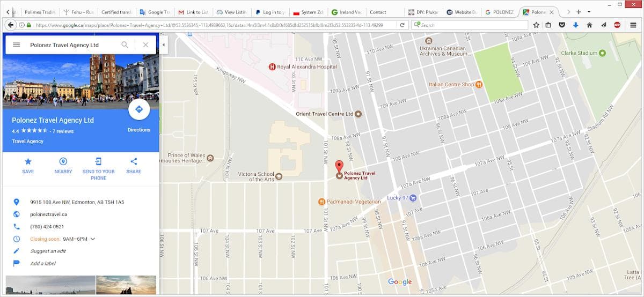
Task: Switch to the Fehu – Run tab
Action: coord(78,12)
